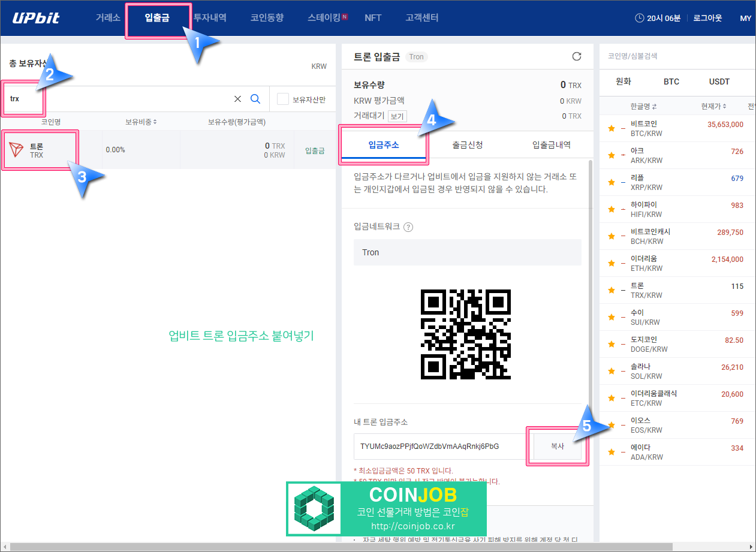756x552 pixels.
Task: Open 비트코인 BTC/KRW market row
Action: coord(677,128)
